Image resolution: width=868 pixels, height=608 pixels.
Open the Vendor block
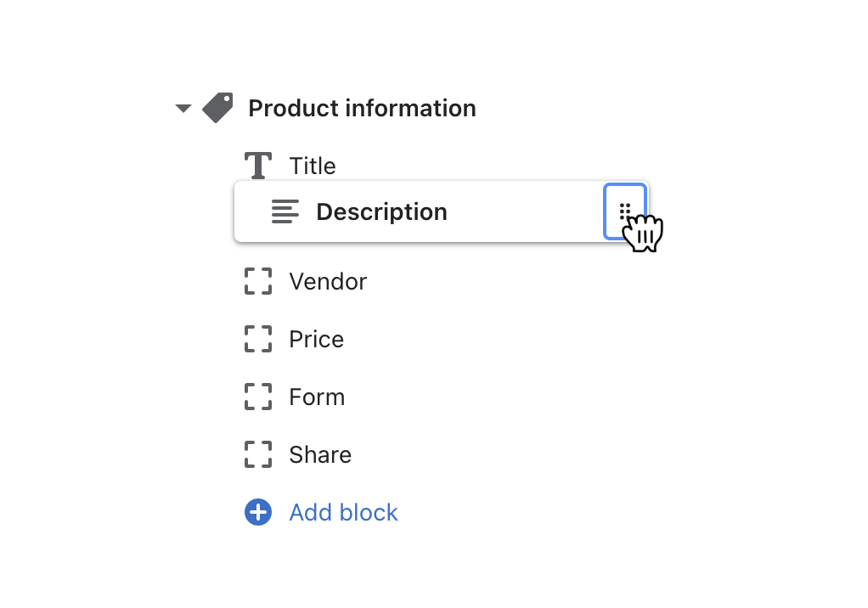click(328, 281)
